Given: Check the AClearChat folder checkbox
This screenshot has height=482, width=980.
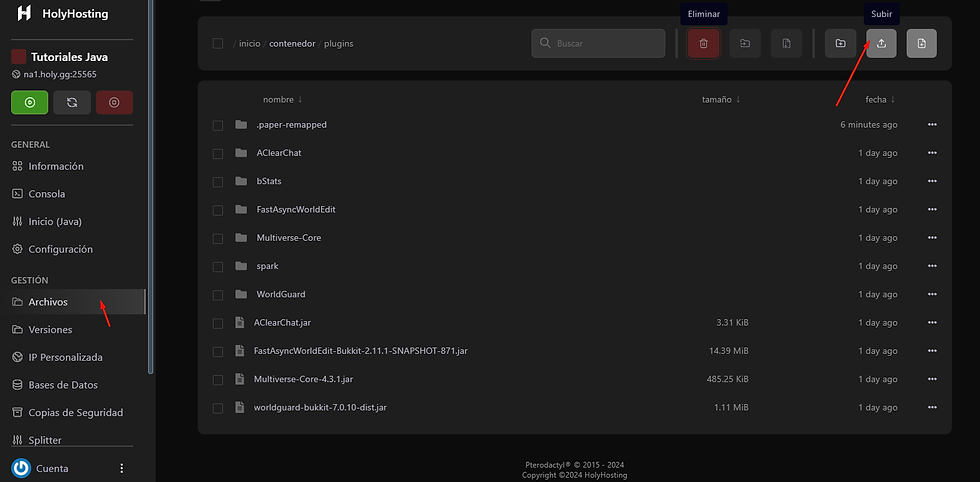Looking at the screenshot, I should pos(218,153).
